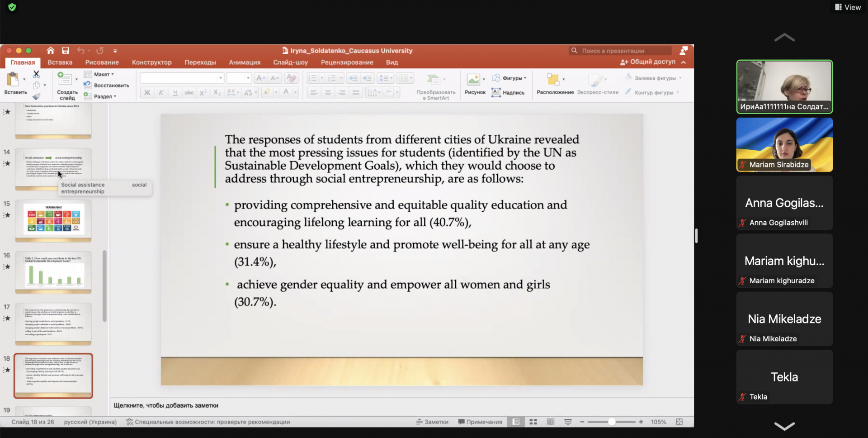Increase the list indent level
868x438 pixels.
tap(368, 78)
